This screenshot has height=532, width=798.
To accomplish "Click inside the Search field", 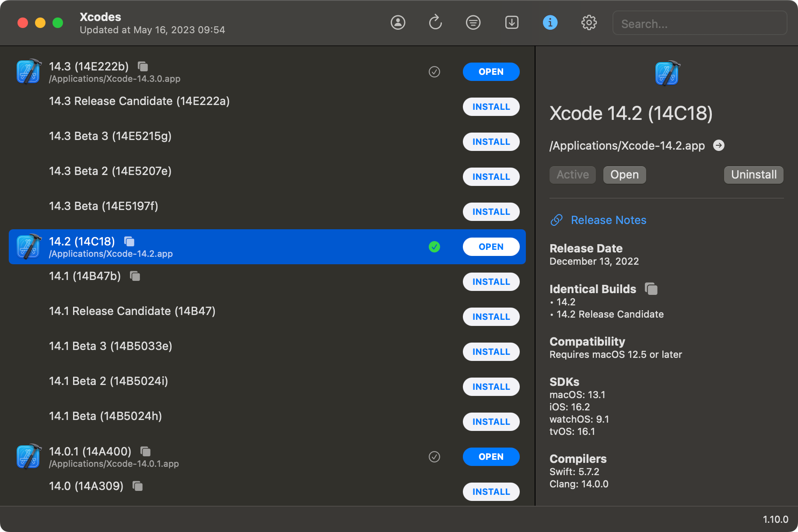I will tap(700, 23).
